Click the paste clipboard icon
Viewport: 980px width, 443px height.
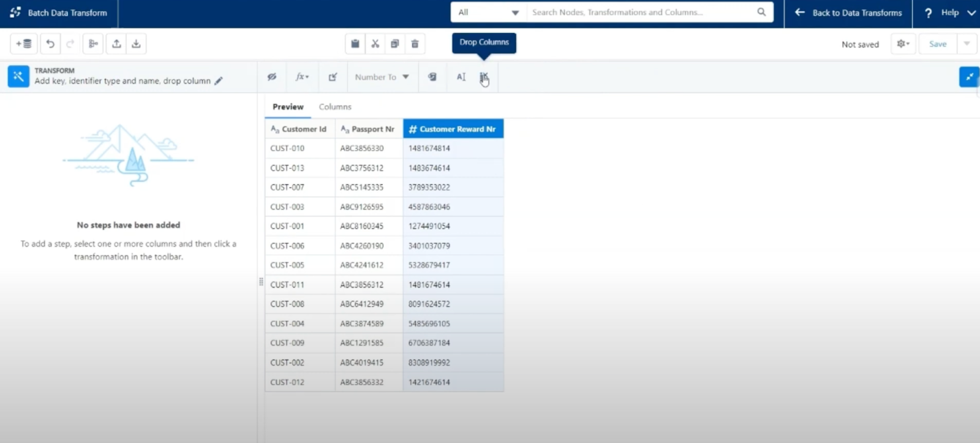click(x=355, y=44)
